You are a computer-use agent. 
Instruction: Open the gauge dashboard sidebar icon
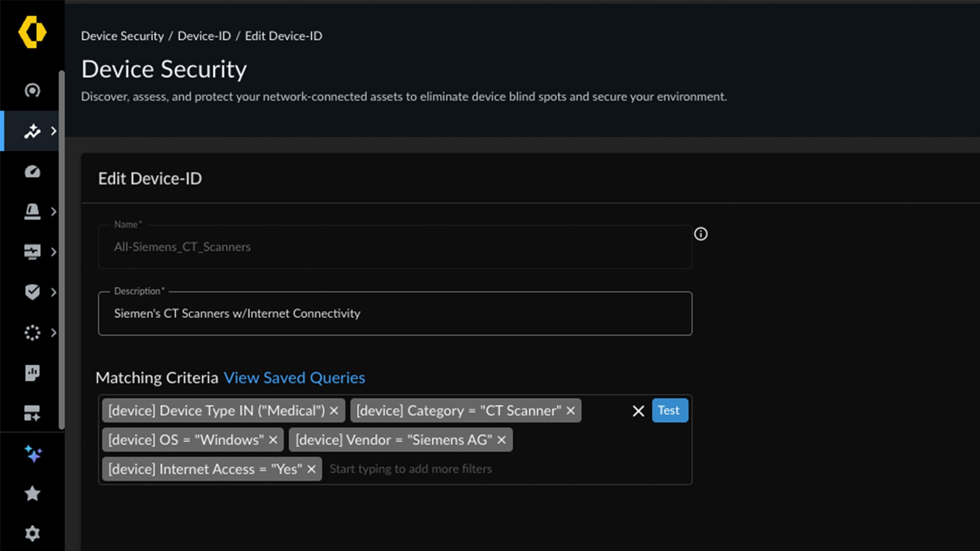(32, 171)
